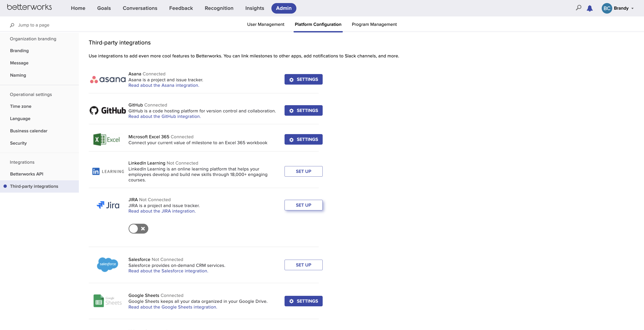Open Read about the GitHub integration link
This screenshot has width=644, height=330.
[165, 116]
